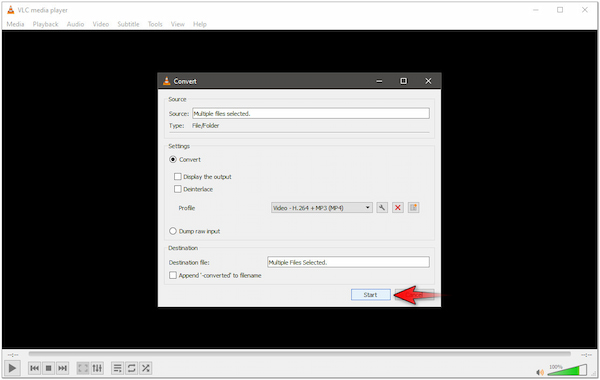Click VLC cone icon in Convert title bar
This screenshot has width=600, height=380.
click(x=166, y=81)
